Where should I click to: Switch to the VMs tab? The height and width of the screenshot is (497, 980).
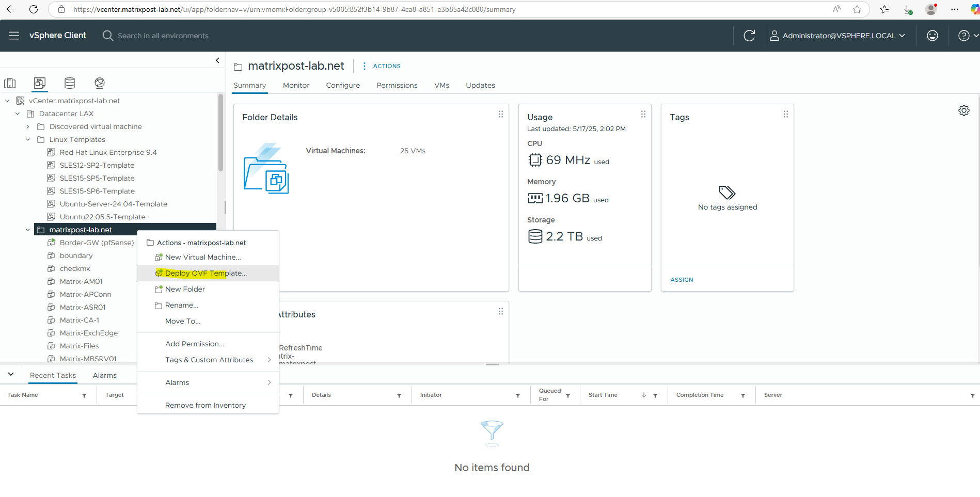coord(441,85)
